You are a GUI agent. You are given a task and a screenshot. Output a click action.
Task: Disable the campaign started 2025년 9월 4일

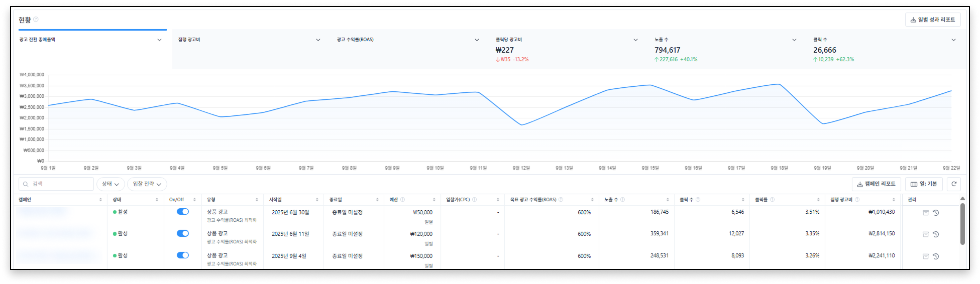182,255
